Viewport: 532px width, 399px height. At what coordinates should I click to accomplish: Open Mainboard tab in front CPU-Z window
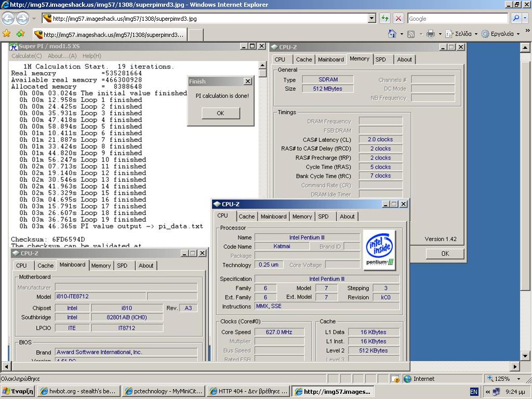point(273,217)
